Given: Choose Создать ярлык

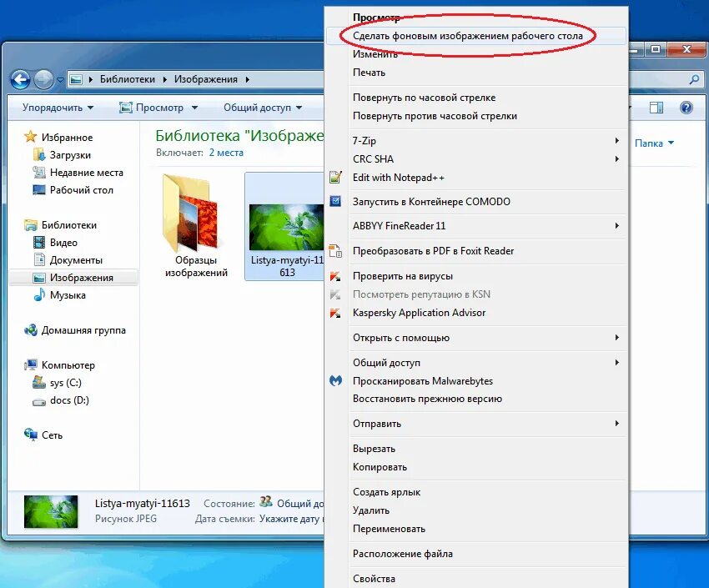Looking at the screenshot, I should click(x=476, y=492).
